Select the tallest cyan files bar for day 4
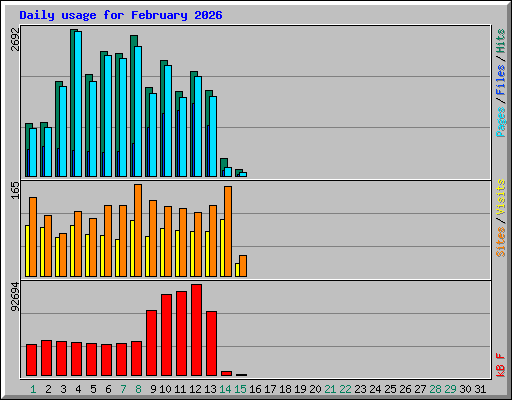512x400 pixels. pos(78,104)
